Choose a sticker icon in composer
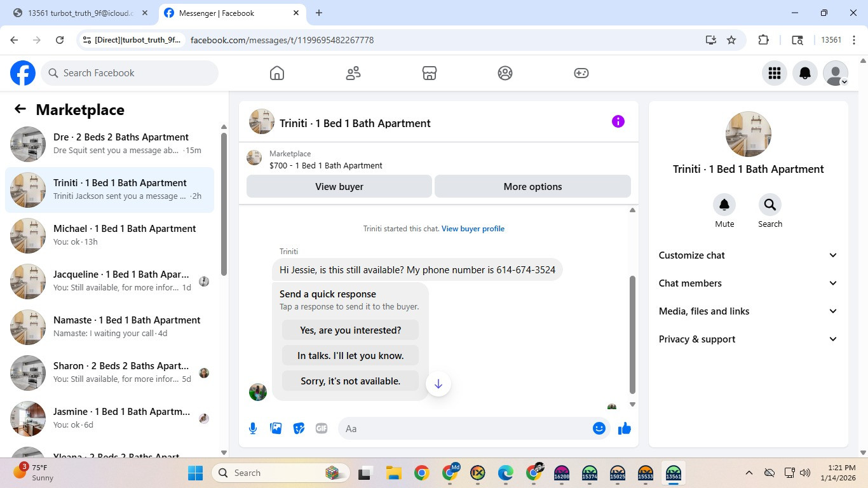The height and width of the screenshot is (488, 868). 299,428
